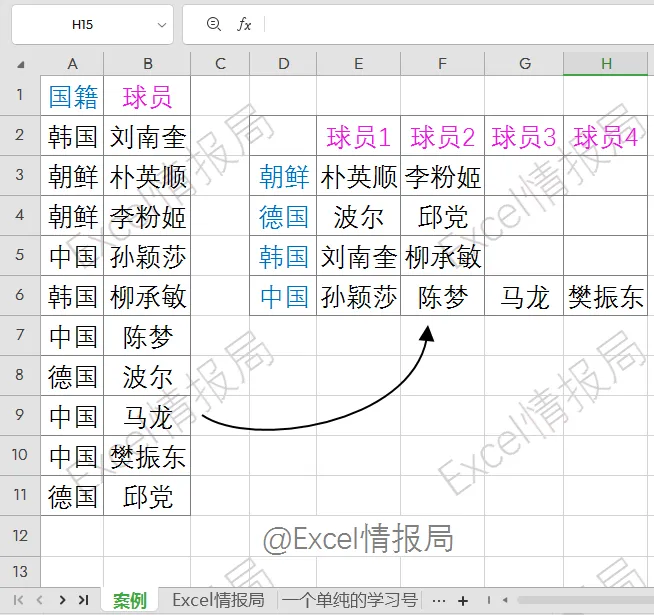Image resolution: width=654 pixels, height=615 pixels.
Task: Click the zoom magnifier icon in formula bar
Action: tap(214, 24)
